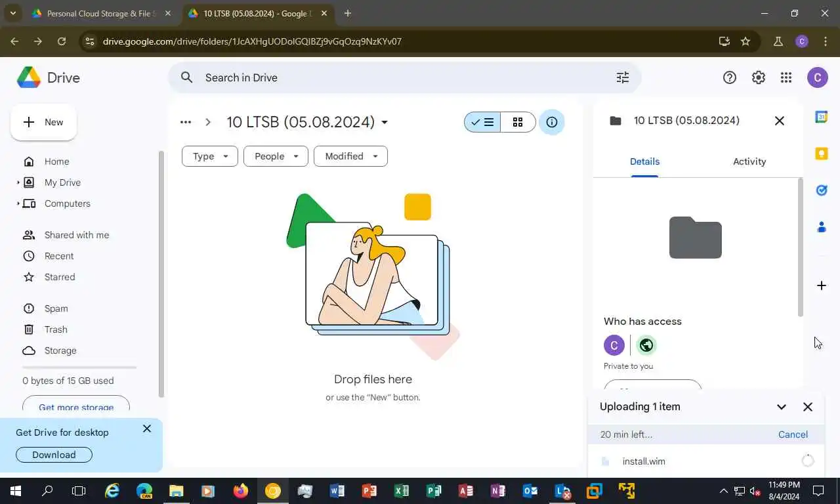Open Windows Start menu
Viewport: 840px width, 504px height.
coord(15,491)
